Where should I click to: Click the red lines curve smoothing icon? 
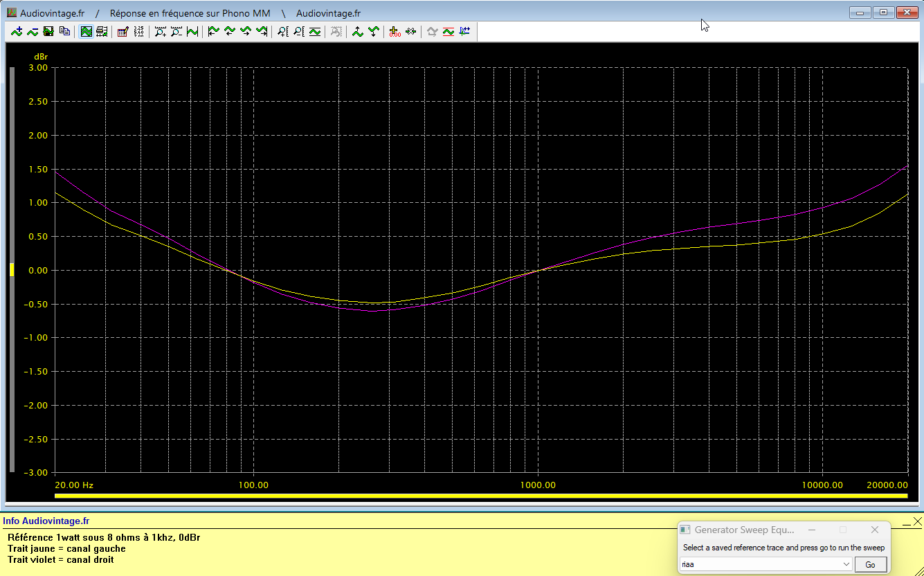pos(448,31)
